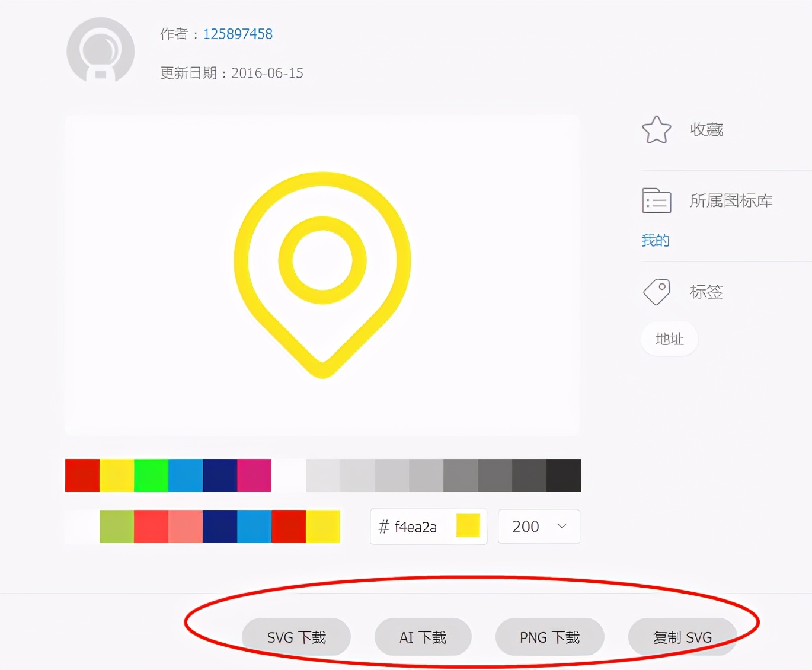Image resolution: width=812 pixels, height=670 pixels.
Task: Pick the olive green swatch in recent colors
Action: pos(117,527)
